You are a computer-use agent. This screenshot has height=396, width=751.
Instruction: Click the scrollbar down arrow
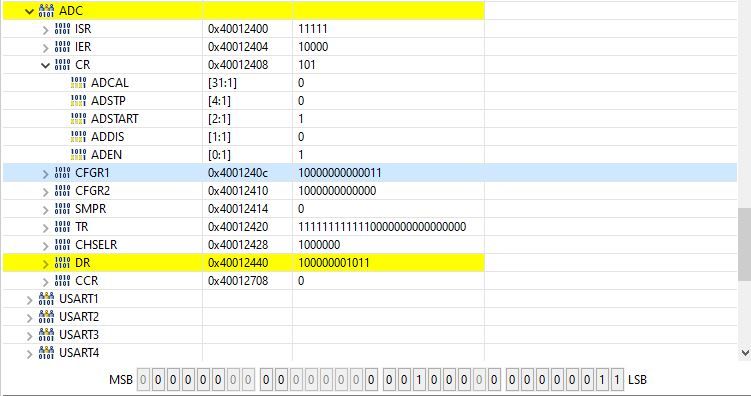[744, 353]
